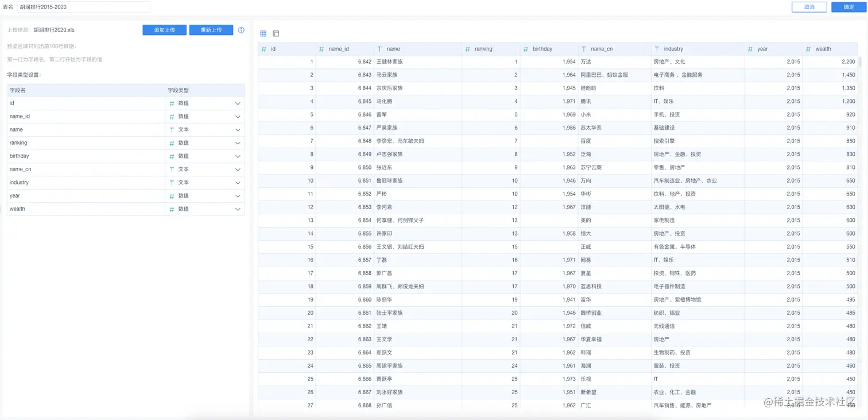Select the cell 王健林家族
The height and width of the screenshot is (420, 868).
(418, 61)
